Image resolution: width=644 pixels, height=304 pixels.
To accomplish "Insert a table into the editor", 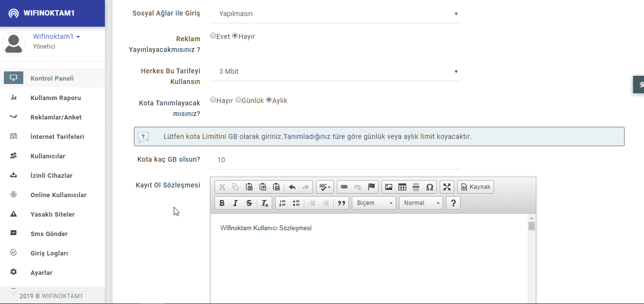I will tap(402, 187).
